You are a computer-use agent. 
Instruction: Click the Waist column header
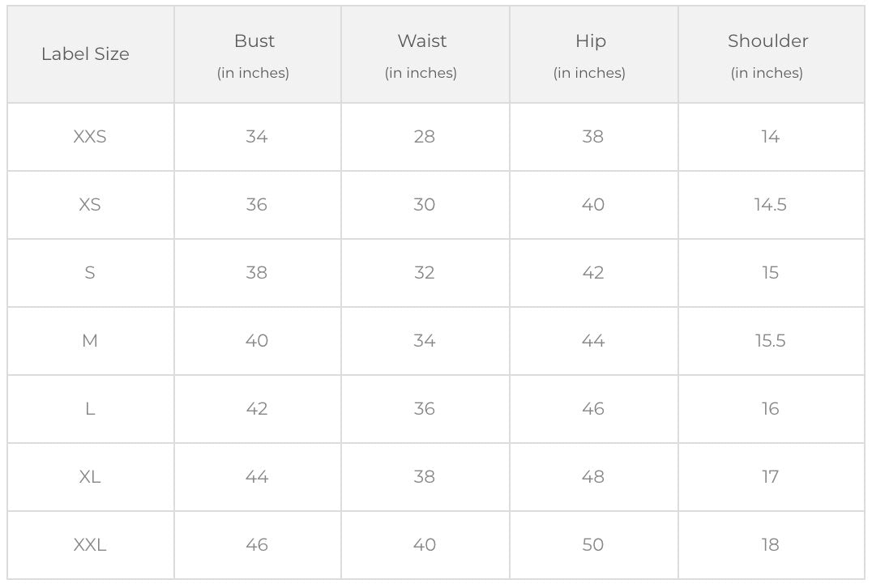coord(422,54)
